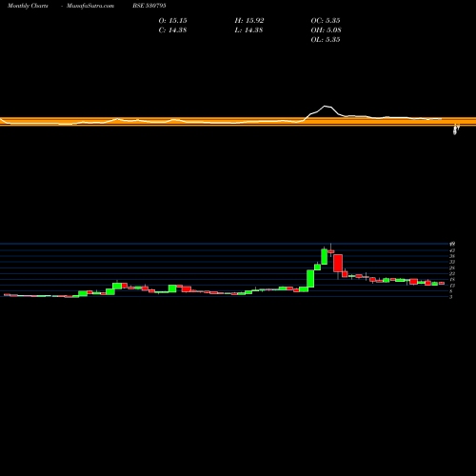
Task: Click the '33' price axis label
Action: (452, 262)
